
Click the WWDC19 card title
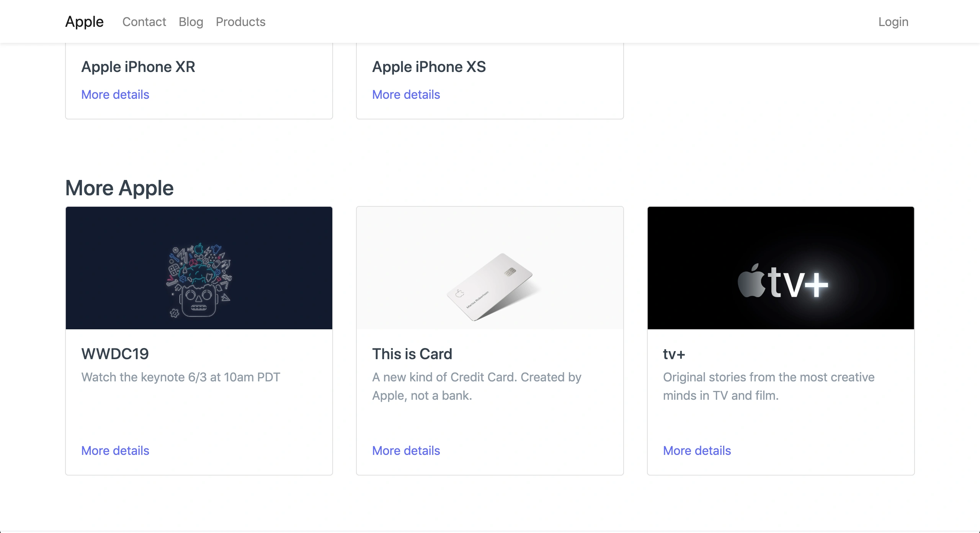115,354
